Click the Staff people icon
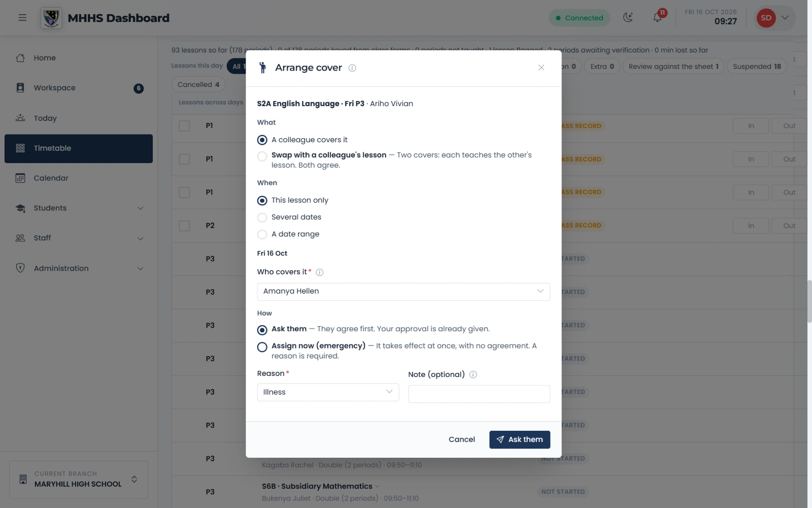This screenshot has height=508, width=812. (x=20, y=238)
